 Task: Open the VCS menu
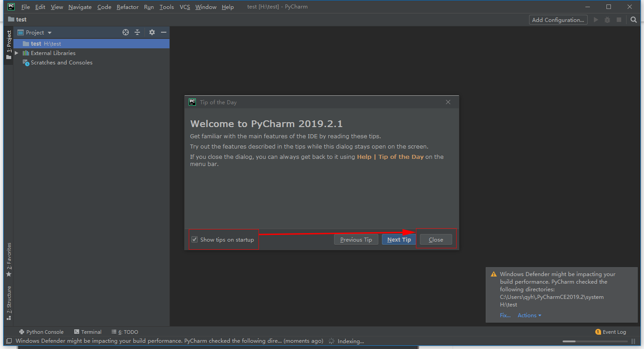point(185,7)
